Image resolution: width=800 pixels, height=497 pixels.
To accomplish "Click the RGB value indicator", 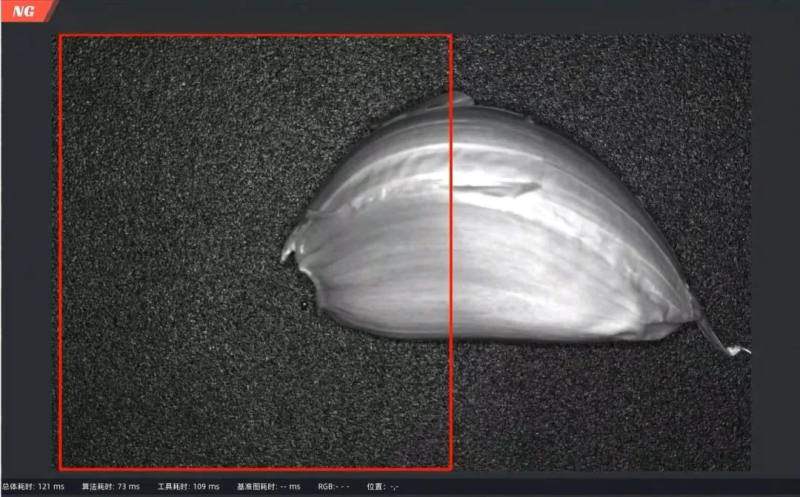I will point(333,487).
